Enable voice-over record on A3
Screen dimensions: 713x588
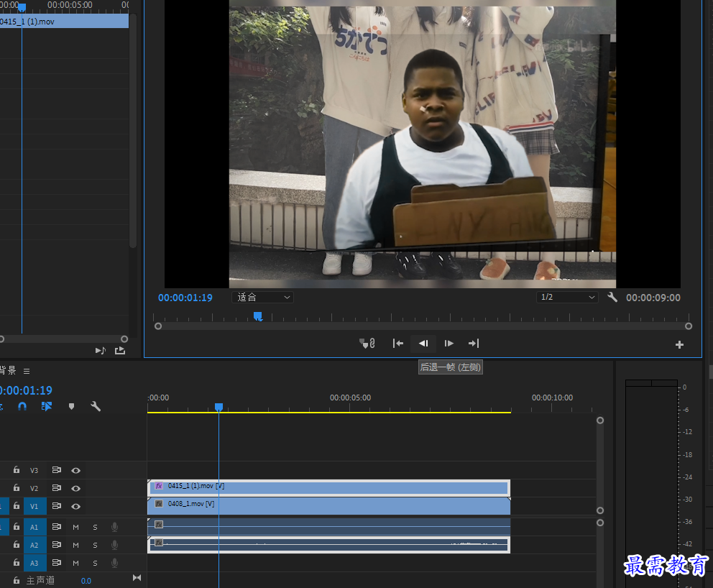(x=114, y=563)
